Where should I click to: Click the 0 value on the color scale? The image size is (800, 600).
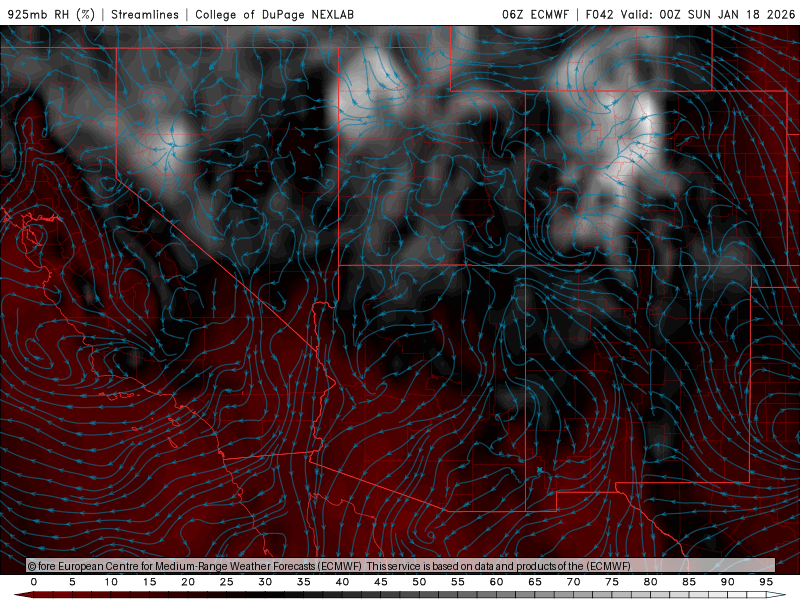click(x=34, y=582)
